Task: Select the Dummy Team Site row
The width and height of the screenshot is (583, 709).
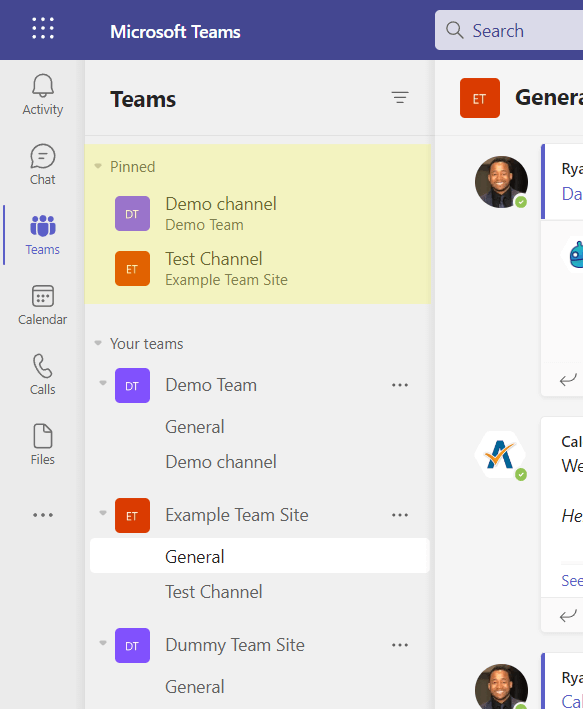Action: (x=260, y=646)
